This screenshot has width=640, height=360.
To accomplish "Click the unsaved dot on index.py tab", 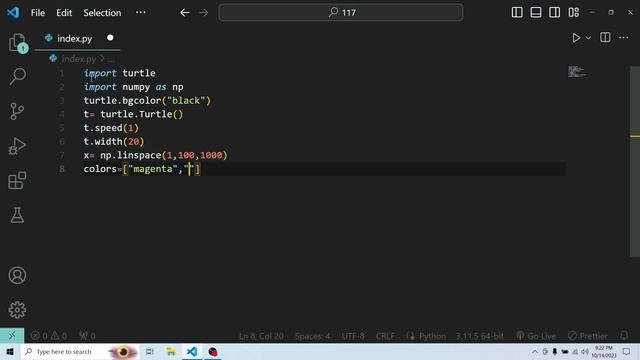I will (x=110, y=38).
